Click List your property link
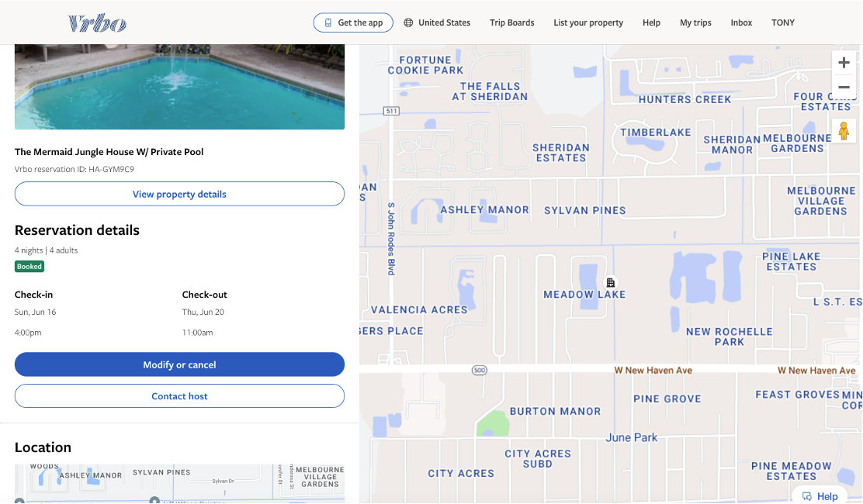 pos(588,22)
